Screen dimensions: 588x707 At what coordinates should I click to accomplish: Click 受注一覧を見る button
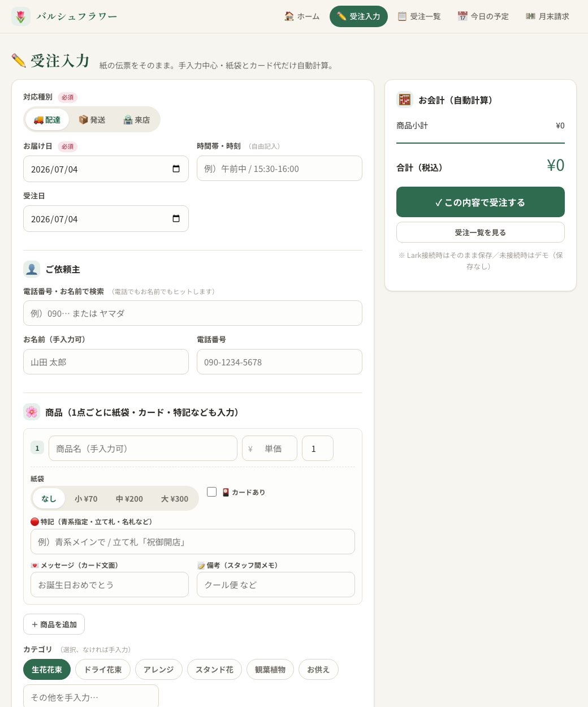coord(481,232)
